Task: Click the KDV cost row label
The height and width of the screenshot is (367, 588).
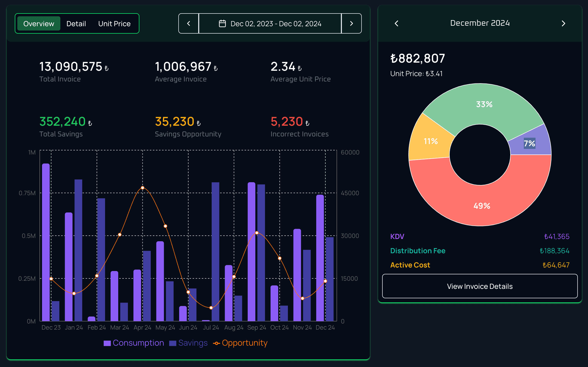Action: pos(397,236)
